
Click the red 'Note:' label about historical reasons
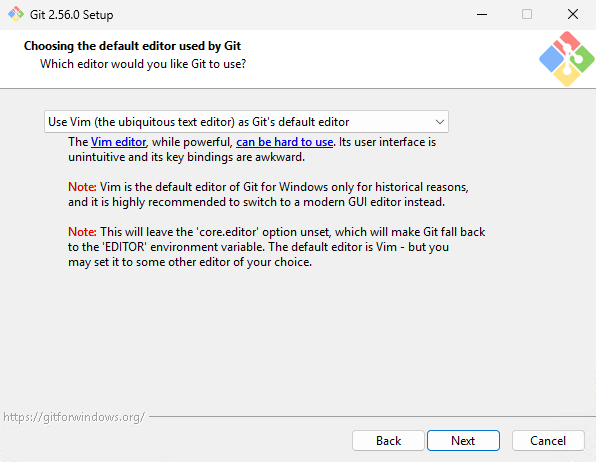click(82, 187)
